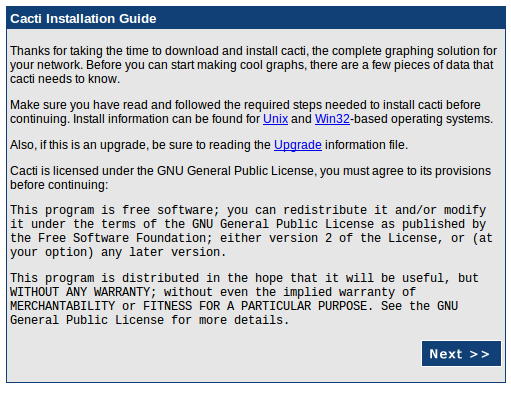Open the Unix install information link
The width and height of the screenshot is (511, 395).
tap(275, 119)
